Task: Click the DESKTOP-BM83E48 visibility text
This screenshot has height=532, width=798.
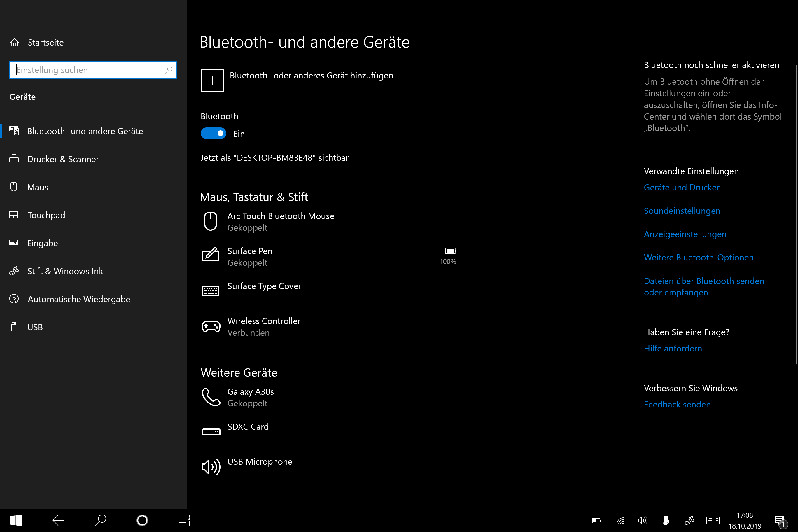Action: pyautogui.click(x=274, y=158)
